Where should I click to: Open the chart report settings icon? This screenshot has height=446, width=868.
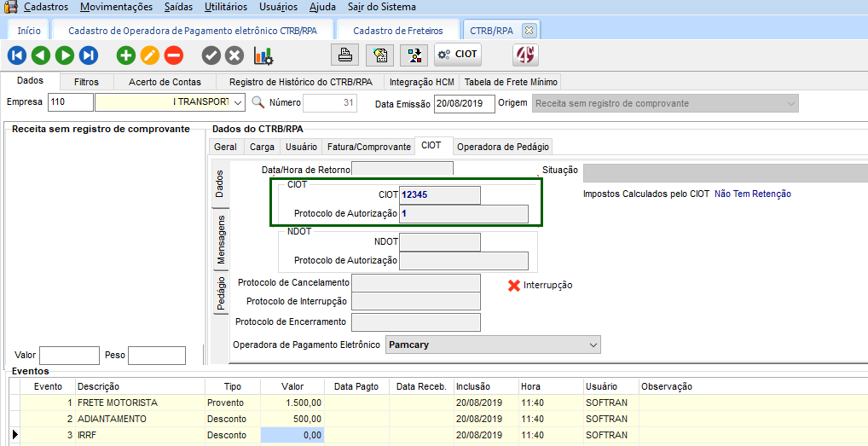(263, 55)
